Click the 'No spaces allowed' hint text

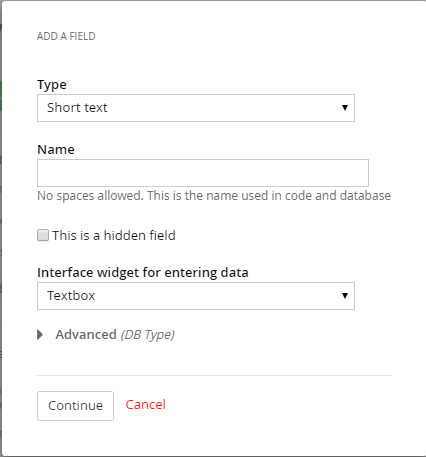pyautogui.click(x=214, y=196)
